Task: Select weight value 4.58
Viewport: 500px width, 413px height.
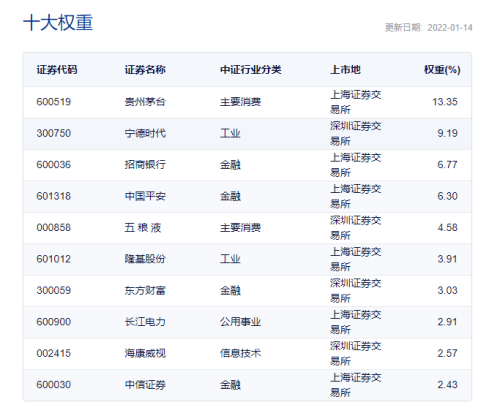Action: [x=448, y=228]
